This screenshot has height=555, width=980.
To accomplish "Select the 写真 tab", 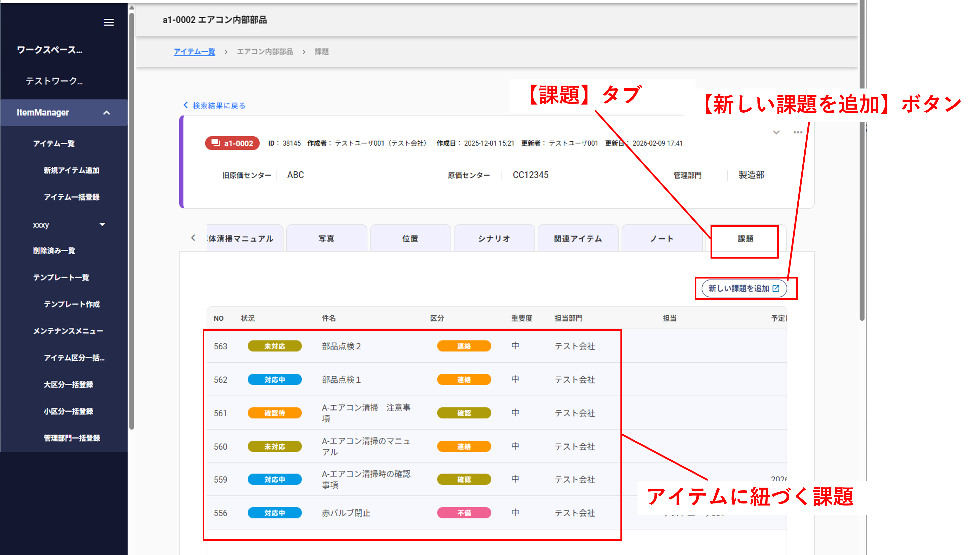I will (x=326, y=239).
